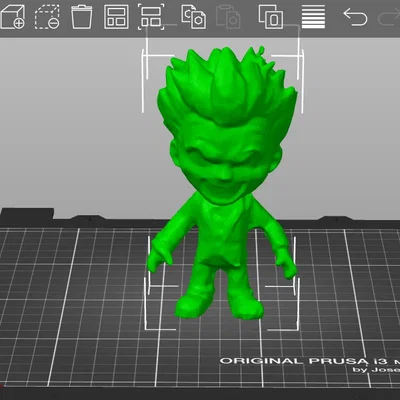Click the Delete selected icon (dashed cube)

[x=47, y=17]
